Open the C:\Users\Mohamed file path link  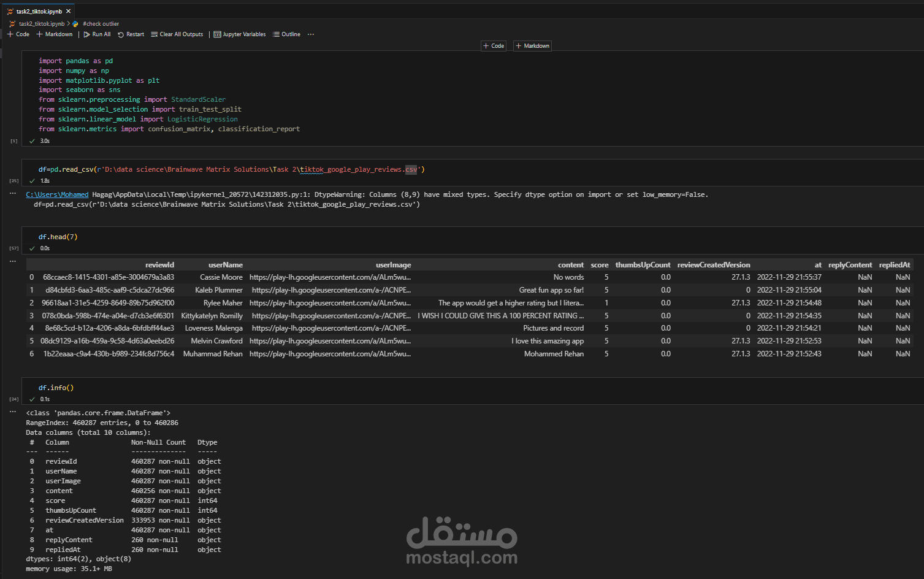click(x=57, y=195)
